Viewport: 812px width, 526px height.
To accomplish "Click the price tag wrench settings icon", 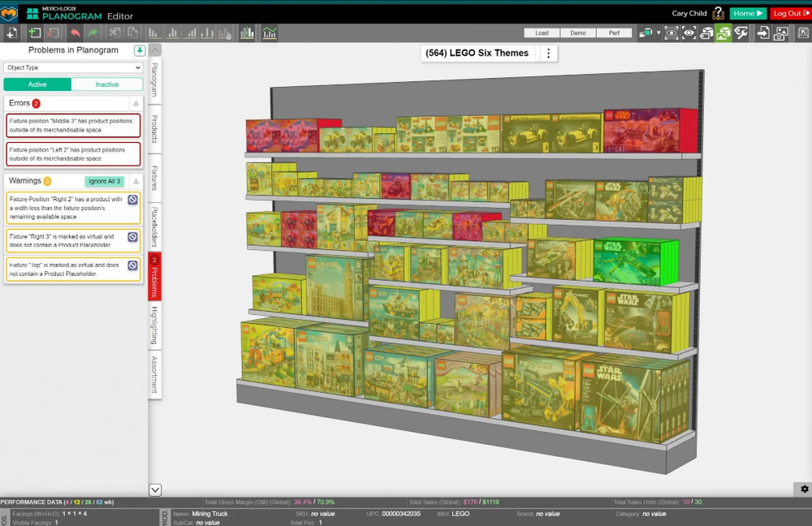I will (741, 33).
